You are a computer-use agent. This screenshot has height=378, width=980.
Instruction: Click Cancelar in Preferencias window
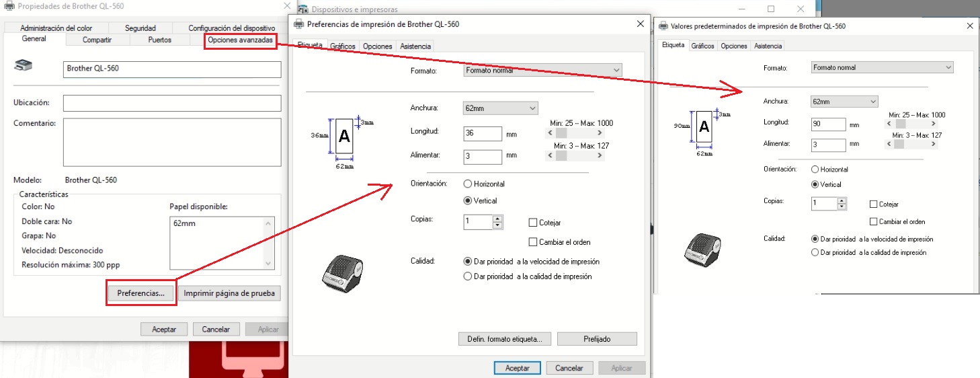pyautogui.click(x=569, y=368)
